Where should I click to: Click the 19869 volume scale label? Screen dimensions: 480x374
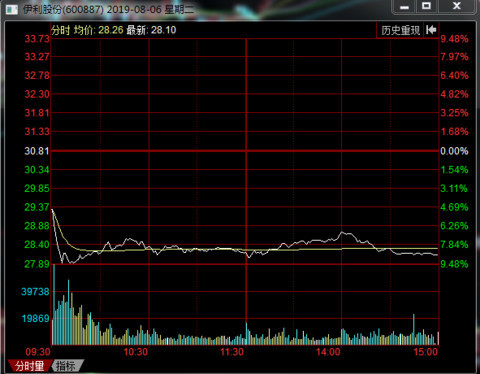click(x=35, y=319)
